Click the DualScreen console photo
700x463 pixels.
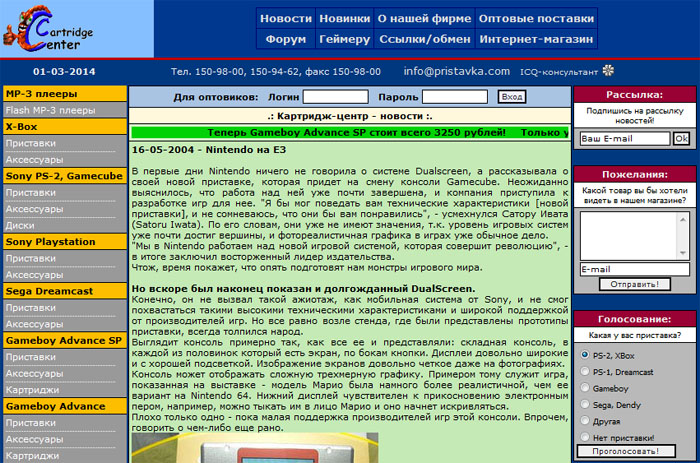255,447
